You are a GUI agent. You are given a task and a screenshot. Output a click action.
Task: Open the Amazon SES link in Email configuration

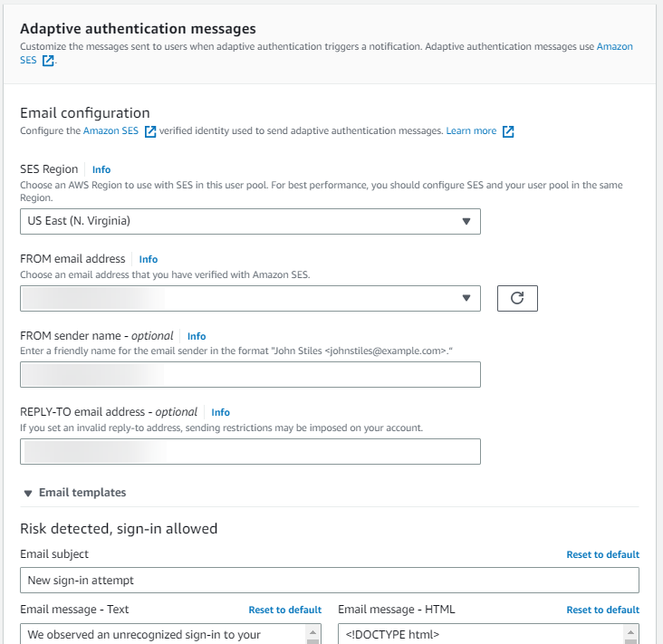click(112, 131)
